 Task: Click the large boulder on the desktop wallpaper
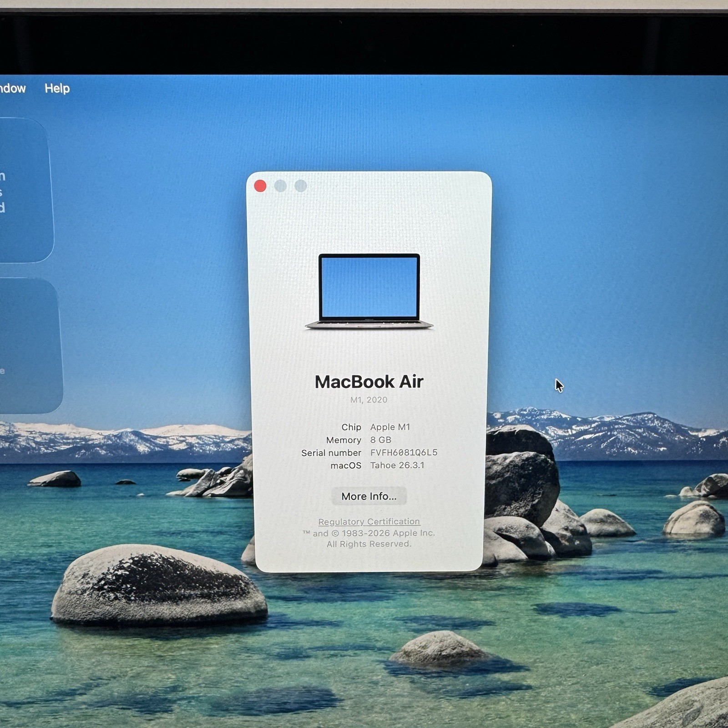(x=158, y=585)
